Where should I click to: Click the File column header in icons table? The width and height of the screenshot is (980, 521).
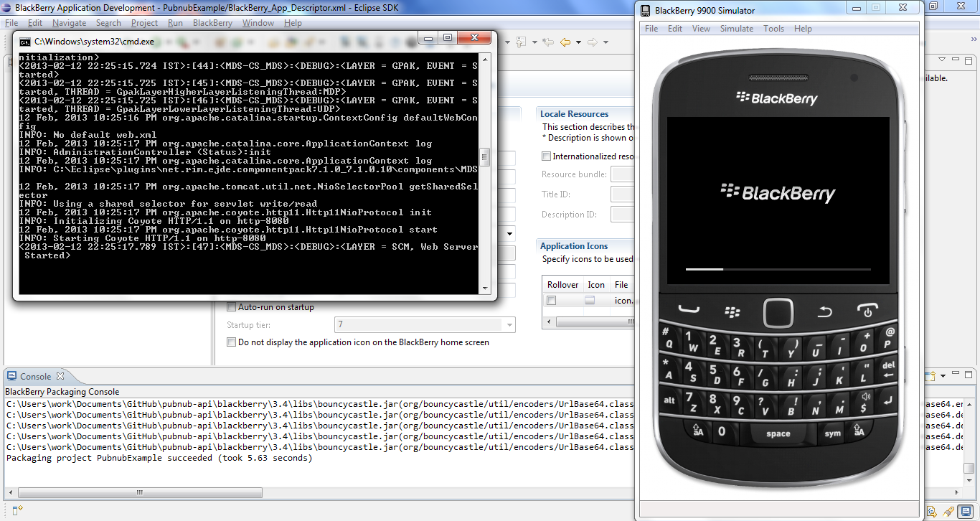click(621, 285)
